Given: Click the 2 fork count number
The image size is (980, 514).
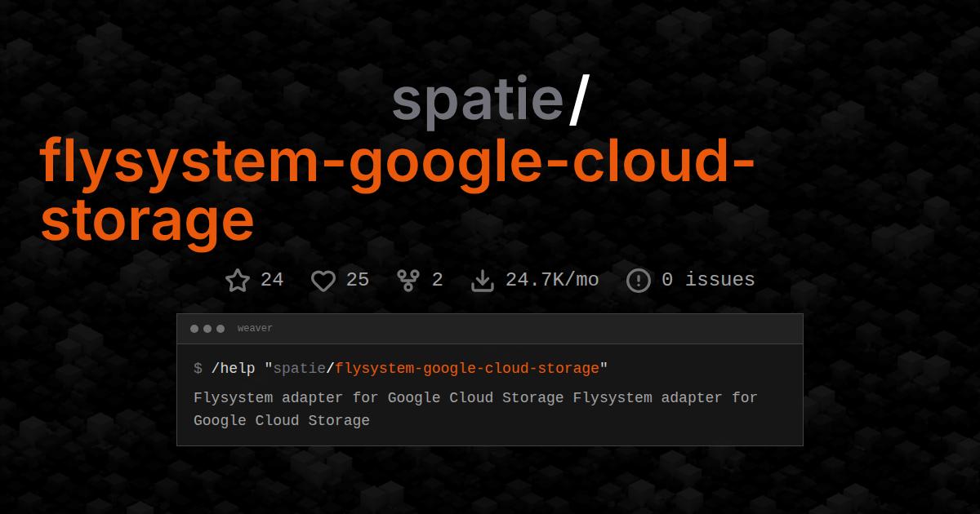Looking at the screenshot, I should 436,280.
